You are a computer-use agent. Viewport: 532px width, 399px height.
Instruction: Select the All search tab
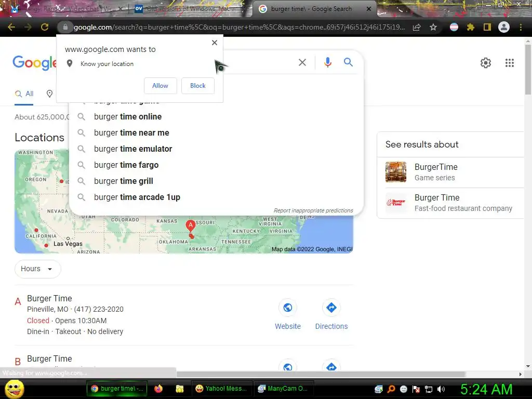pyautogui.click(x=24, y=94)
